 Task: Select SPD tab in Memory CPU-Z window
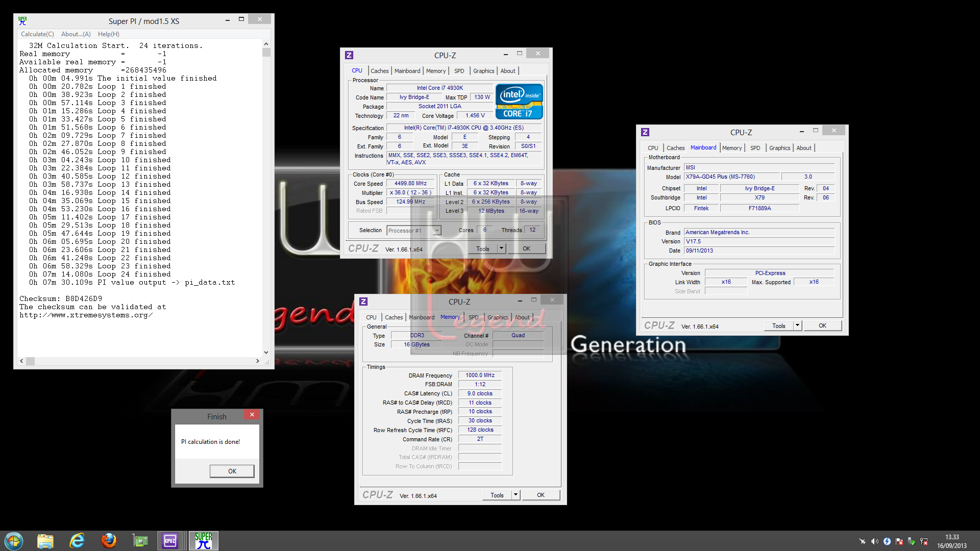click(474, 317)
